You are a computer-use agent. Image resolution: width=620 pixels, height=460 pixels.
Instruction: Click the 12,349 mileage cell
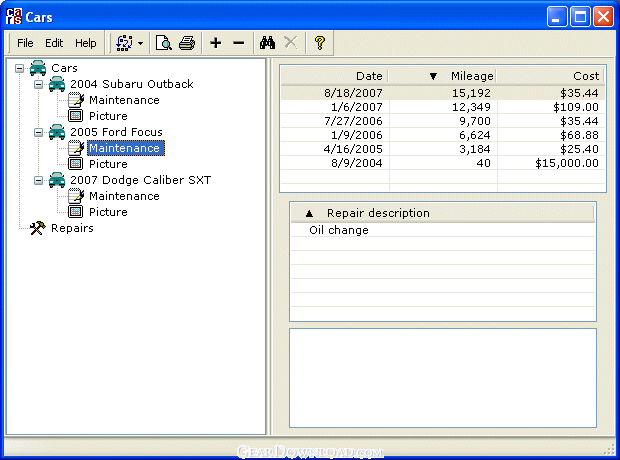click(443, 107)
